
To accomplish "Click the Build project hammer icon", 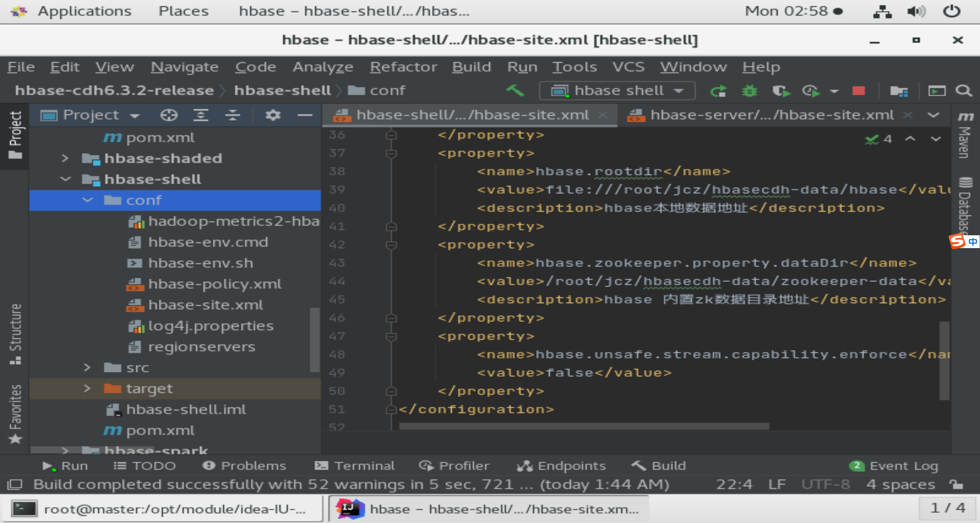I will 516,90.
